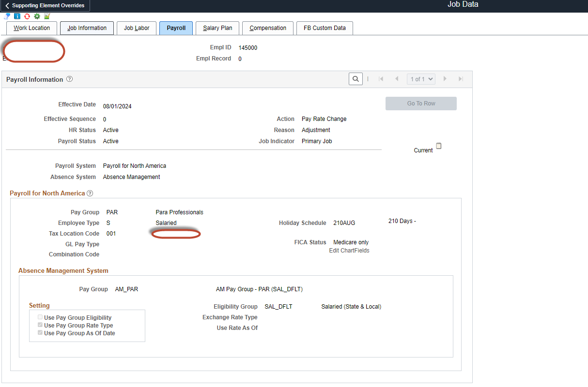Open help for Payroll for North America section
The width and height of the screenshot is (588, 387).
[x=90, y=193]
